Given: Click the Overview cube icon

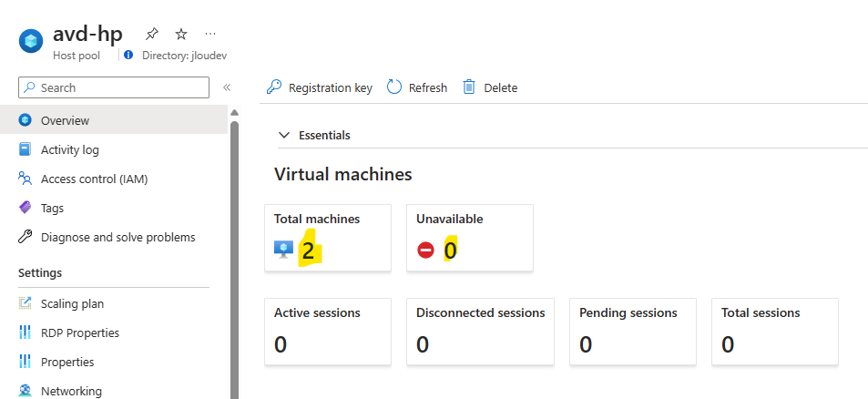Looking at the screenshot, I should [25, 120].
